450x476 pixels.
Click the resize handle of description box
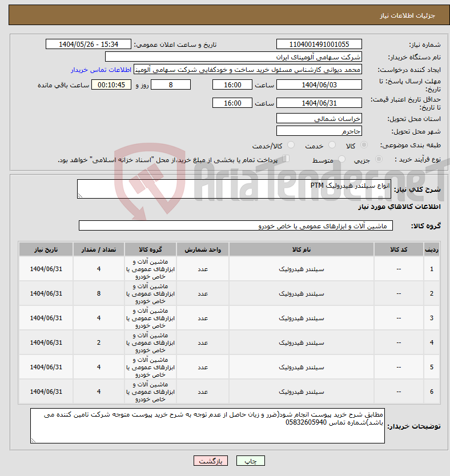80,196
